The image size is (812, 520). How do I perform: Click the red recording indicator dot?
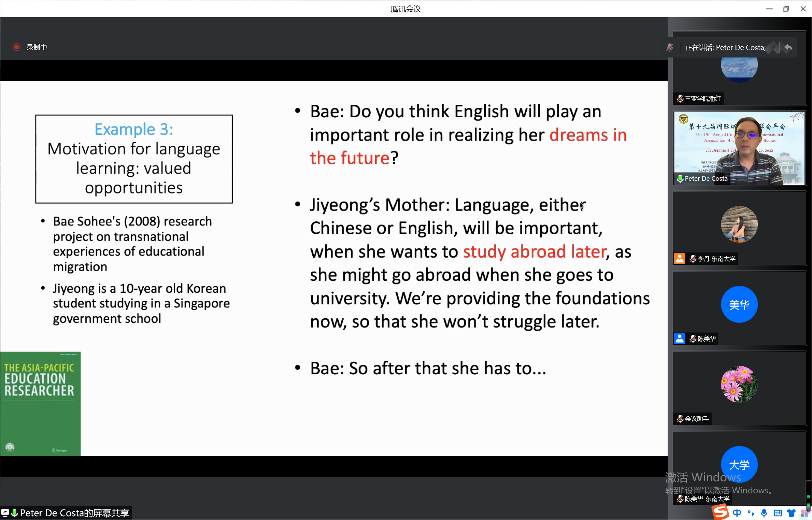[16, 47]
